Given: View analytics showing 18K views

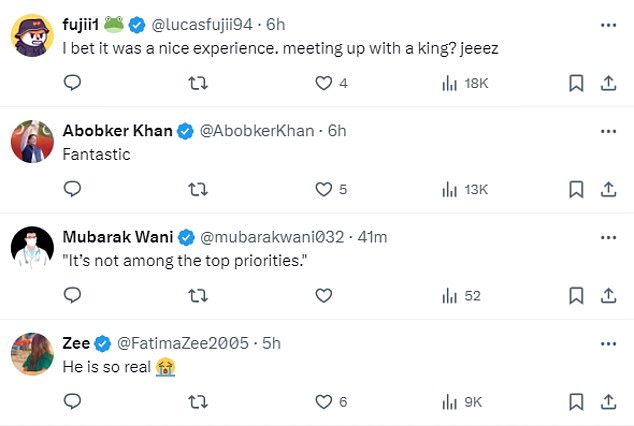Looking at the screenshot, I should (465, 83).
